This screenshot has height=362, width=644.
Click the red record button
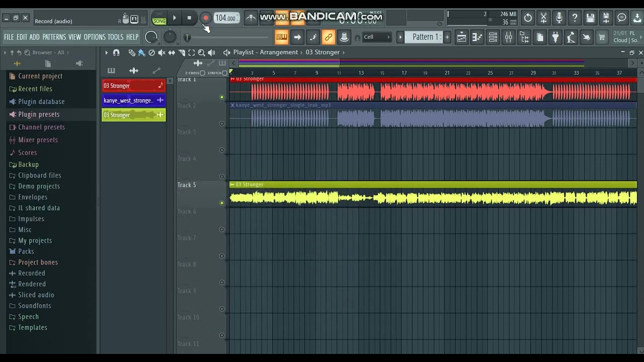(x=205, y=18)
